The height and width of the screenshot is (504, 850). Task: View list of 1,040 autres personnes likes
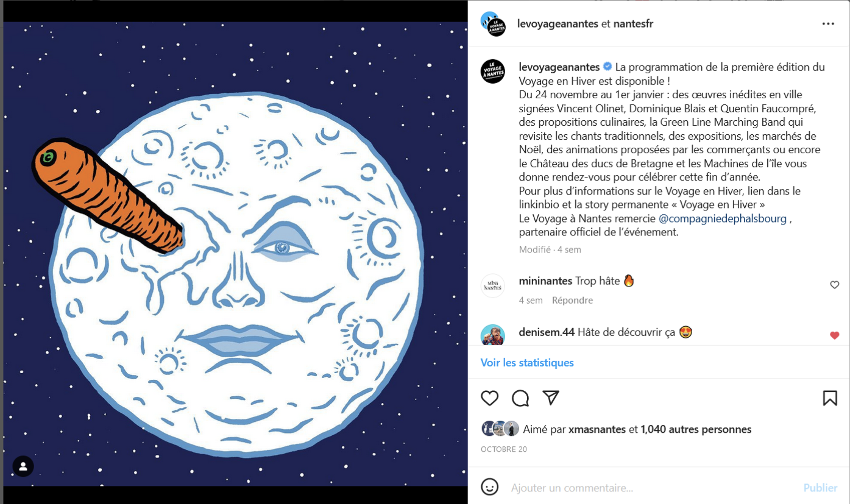click(x=696, y=429)
